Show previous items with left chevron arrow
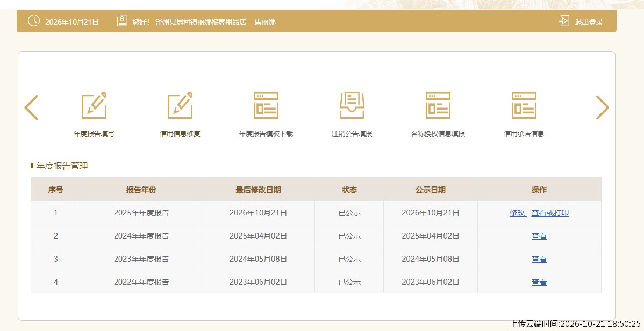The width and height of the screenshot is (644, 331). pos(31,107)
